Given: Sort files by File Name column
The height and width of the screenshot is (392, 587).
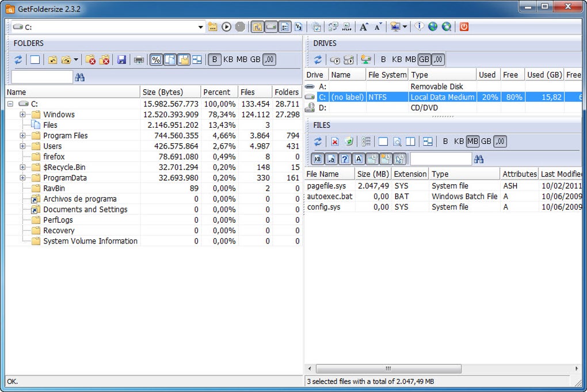Looking at the screenshot, I should point(329,174).
